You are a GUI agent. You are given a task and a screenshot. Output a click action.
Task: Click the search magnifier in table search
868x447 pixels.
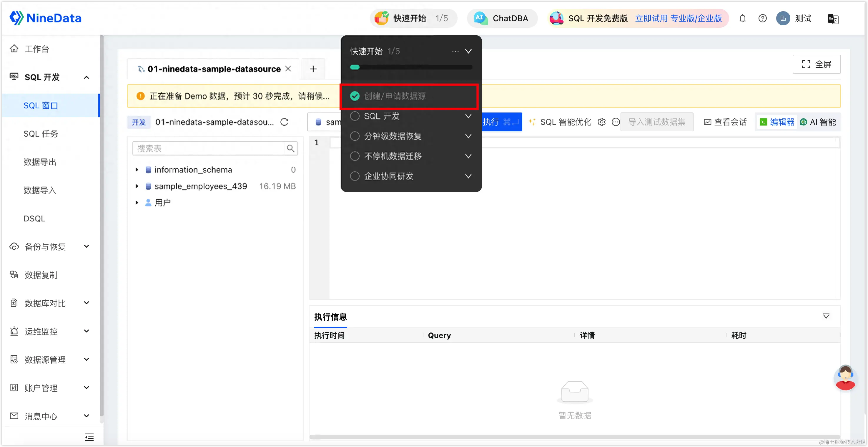pos(290,148)
